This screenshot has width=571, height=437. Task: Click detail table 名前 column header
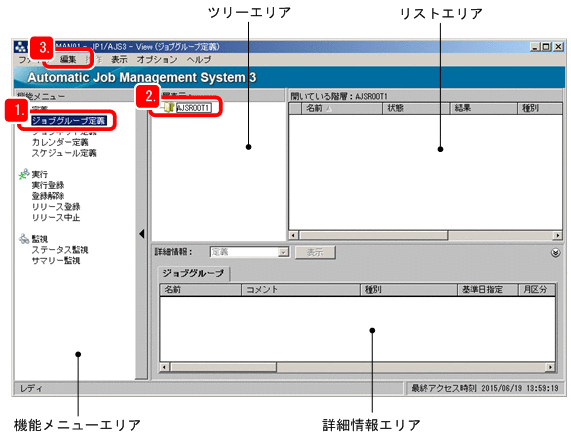click(x=201, y=290)
